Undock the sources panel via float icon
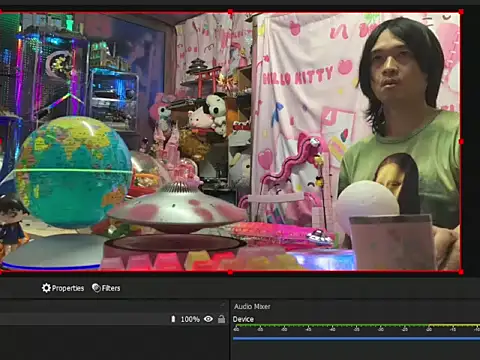 (x=223, y=305)
